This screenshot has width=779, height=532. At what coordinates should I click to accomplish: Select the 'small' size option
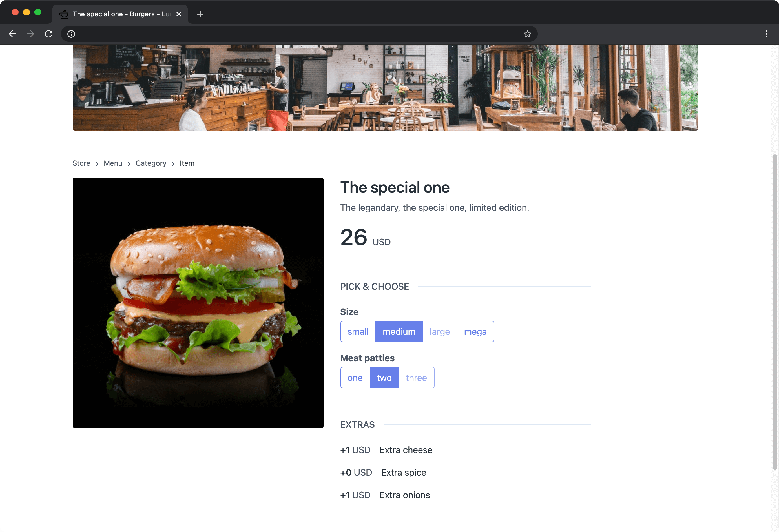tap(358, 331)
